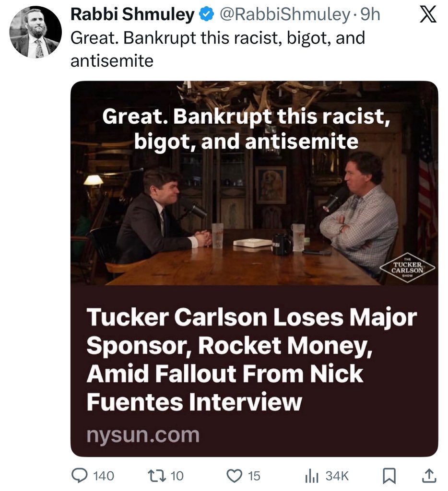
Task: Open the Rabbi Shmuley display name
Action: point(132,14)
